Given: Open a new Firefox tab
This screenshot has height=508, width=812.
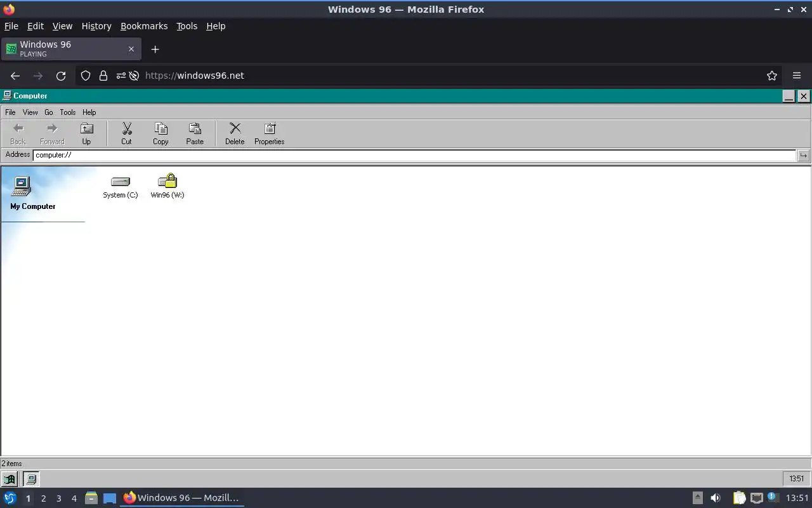Looking at the screenshot, I should [155, 49].
